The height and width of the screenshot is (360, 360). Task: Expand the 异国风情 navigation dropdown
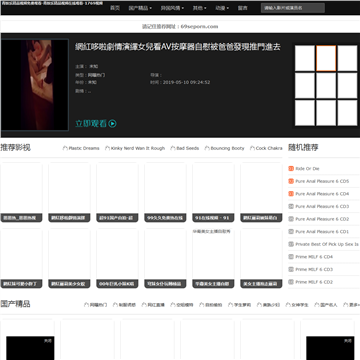tap(172, 8)
